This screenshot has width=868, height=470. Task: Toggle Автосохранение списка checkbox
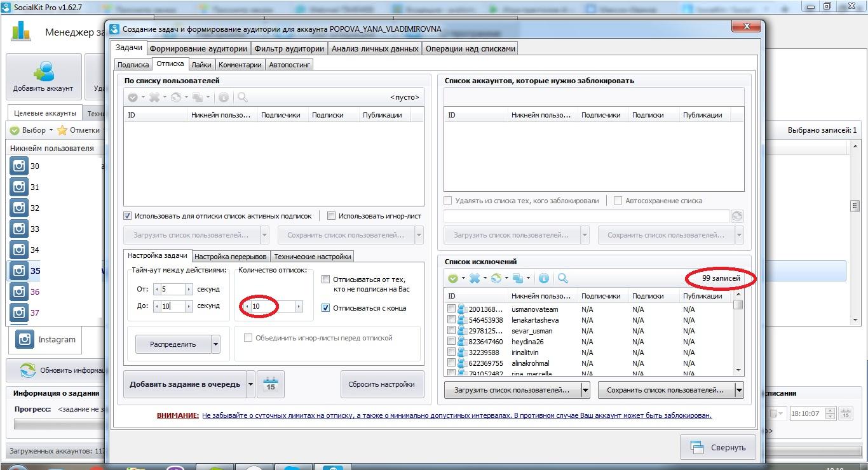[618, 200]
